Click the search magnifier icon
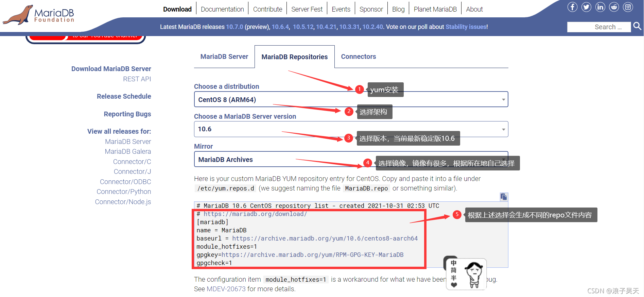 (x=637, y=26)
